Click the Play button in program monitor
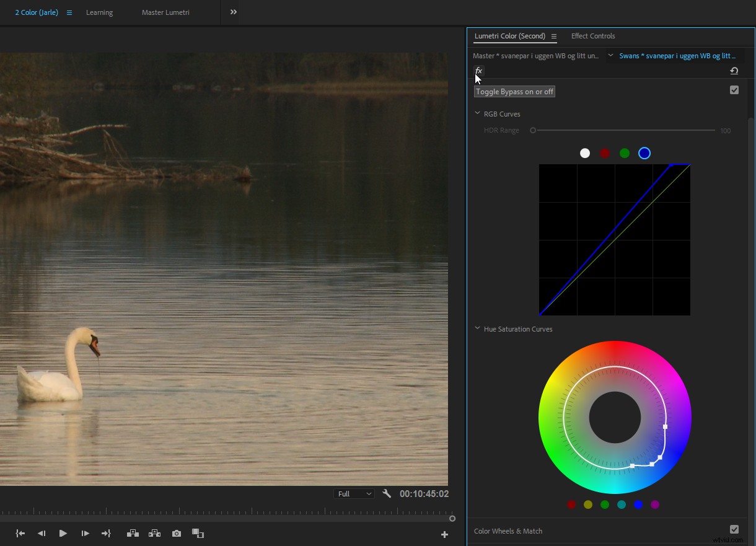The height and width of the screenshot is (546, 756). point(63,533)
